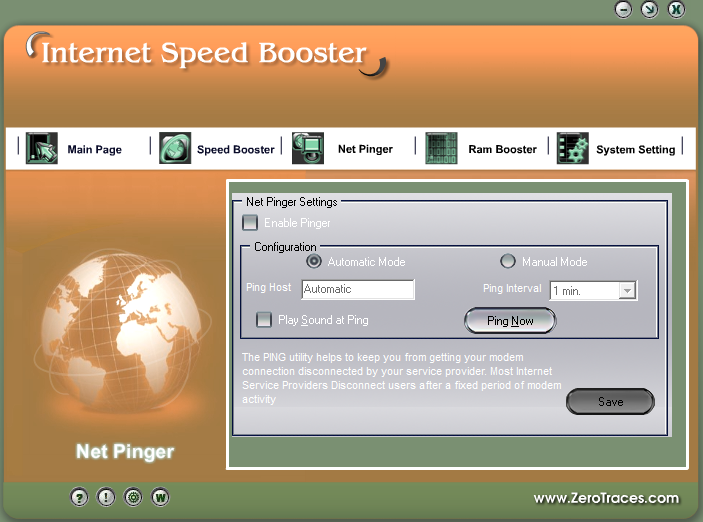
Task: Visit the www.ZeroTraces.com link
Action: coord(606,498)
